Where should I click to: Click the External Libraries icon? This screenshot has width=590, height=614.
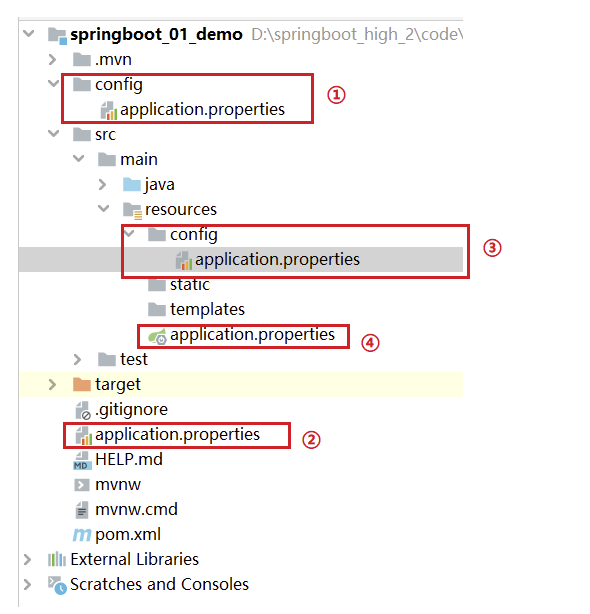coord(57,559)
